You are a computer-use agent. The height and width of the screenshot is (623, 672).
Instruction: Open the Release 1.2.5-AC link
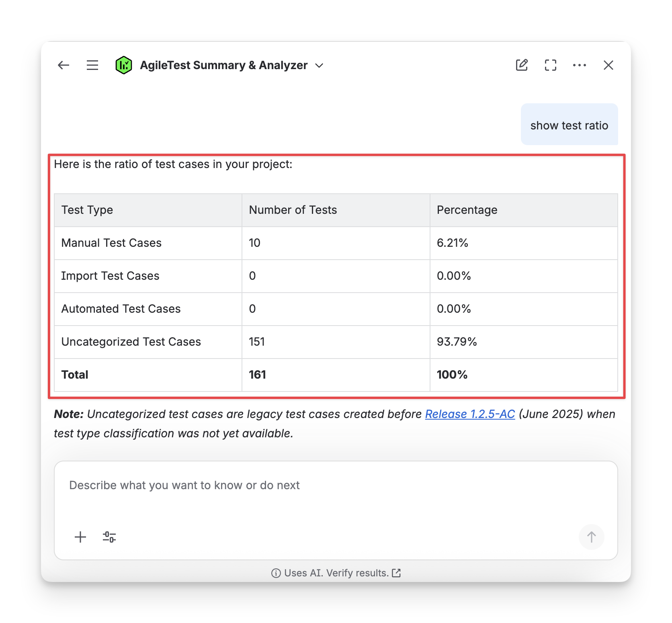click(470, 414)
